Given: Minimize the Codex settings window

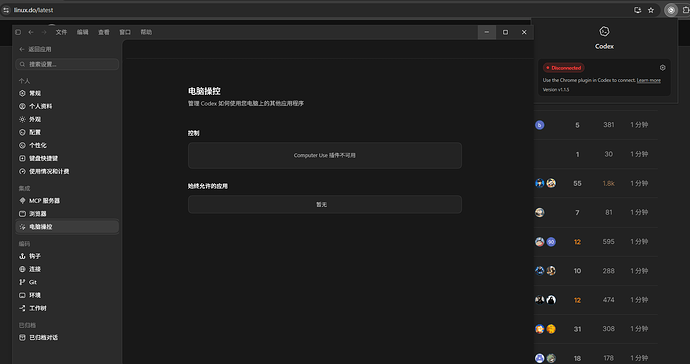Looking at the screenshot, I should 487,32.
